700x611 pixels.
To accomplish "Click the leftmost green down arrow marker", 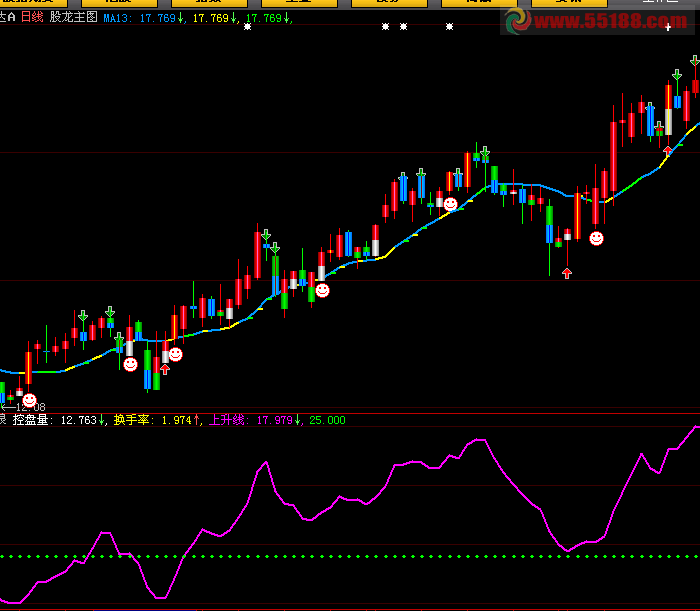I will 83,316.
